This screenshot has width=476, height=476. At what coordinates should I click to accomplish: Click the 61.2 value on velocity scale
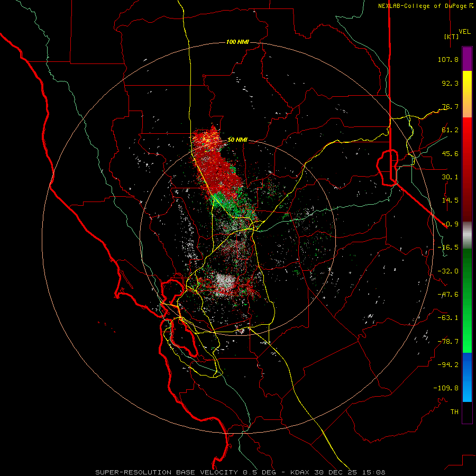click(450, 130)
